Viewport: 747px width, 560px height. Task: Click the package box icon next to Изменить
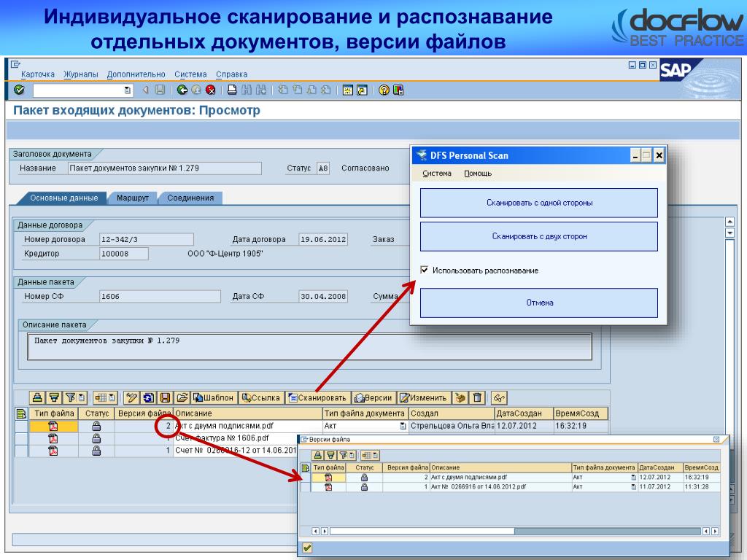pos(460,397)
